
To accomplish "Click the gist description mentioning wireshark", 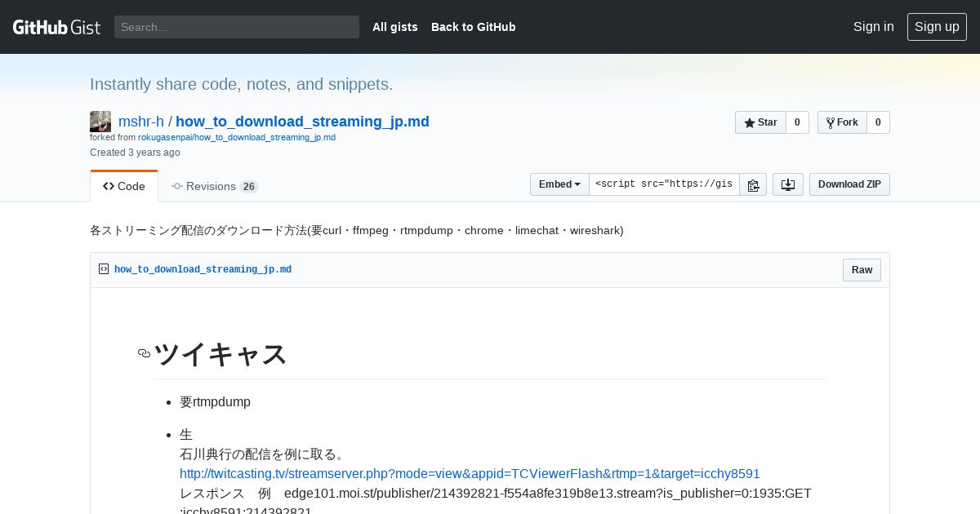I will pos(357,230).
